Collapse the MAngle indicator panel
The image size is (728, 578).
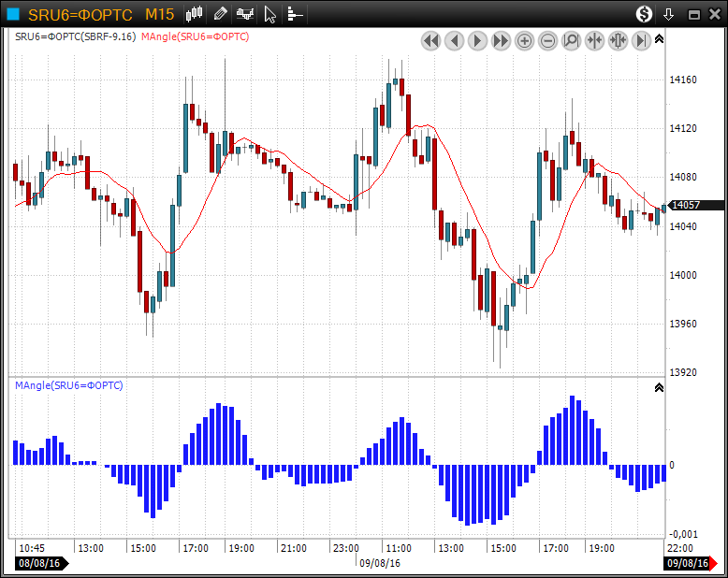click(x=659, y=386)
